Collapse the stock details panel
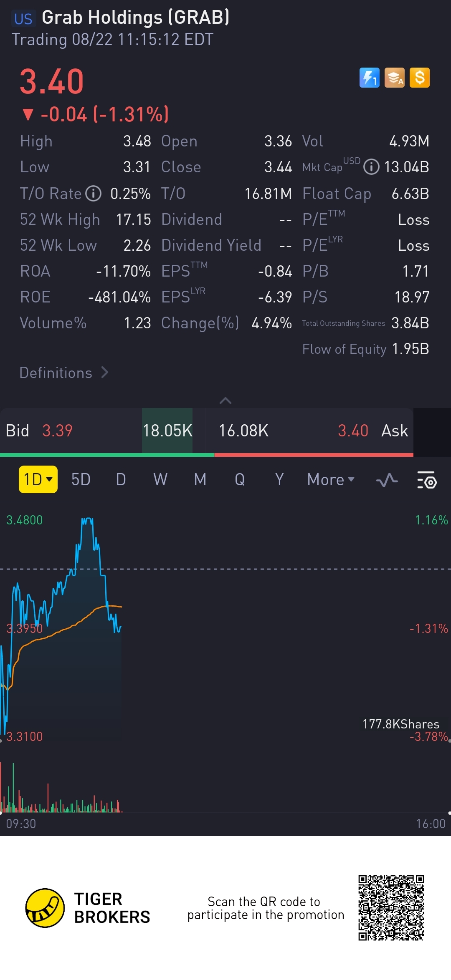451x980 pixels. pyautogui.click(x=225, y=401)
